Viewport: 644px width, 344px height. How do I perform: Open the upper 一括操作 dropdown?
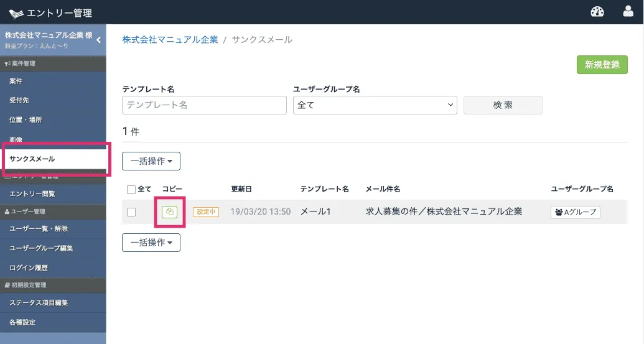tap(151, 161)
